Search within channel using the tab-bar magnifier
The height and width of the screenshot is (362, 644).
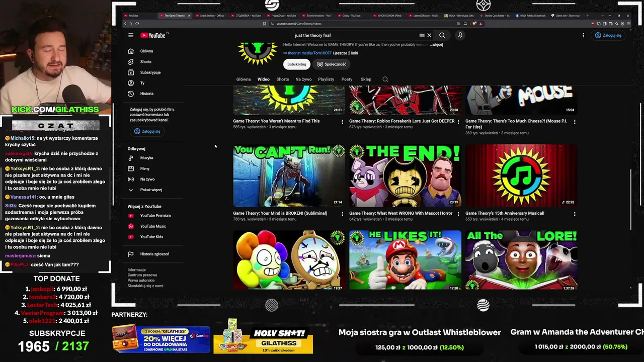point(385,79)
